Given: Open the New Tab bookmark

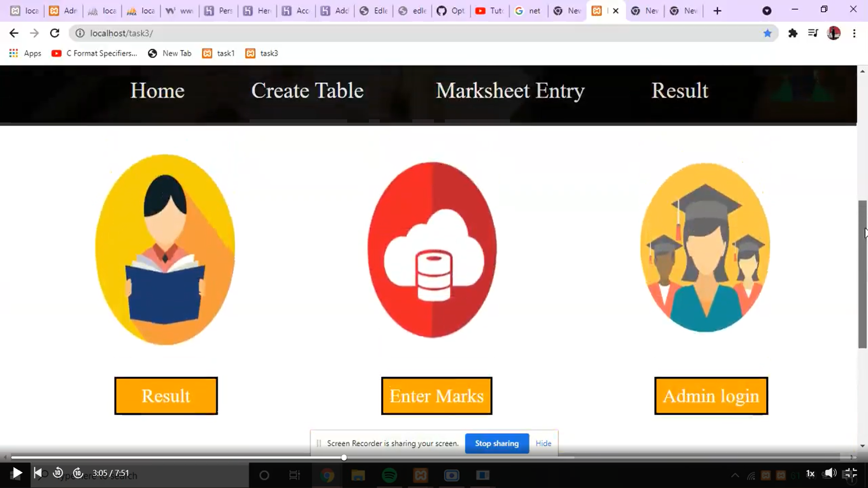Looking at the screenshot, I should pyautogui.click(x=170, y=53).
